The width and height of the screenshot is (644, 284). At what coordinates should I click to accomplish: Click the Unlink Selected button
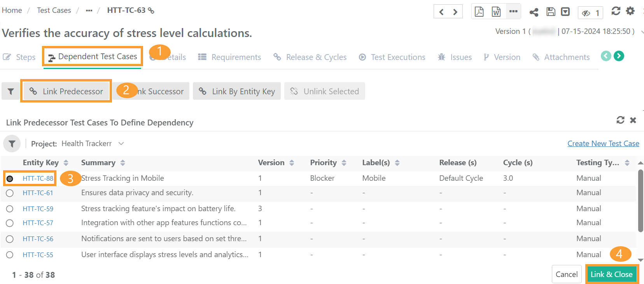click(x=325, y=91)
